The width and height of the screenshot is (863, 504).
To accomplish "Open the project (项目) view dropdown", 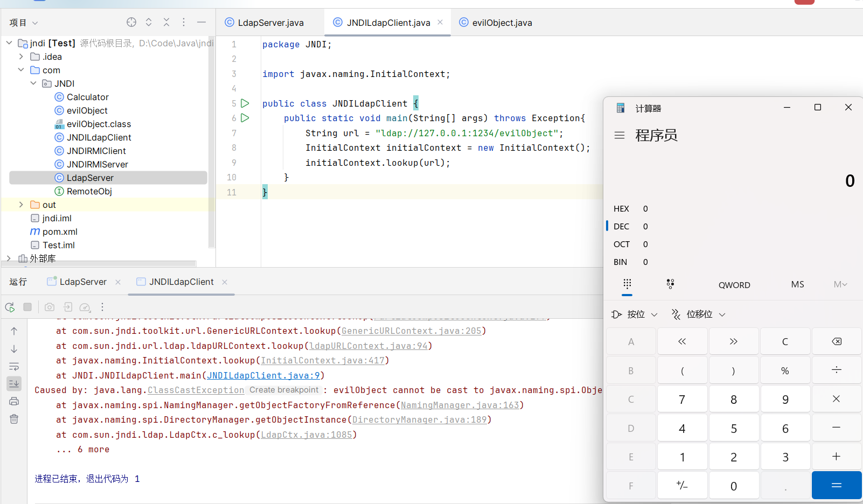I will pos(24,23).
